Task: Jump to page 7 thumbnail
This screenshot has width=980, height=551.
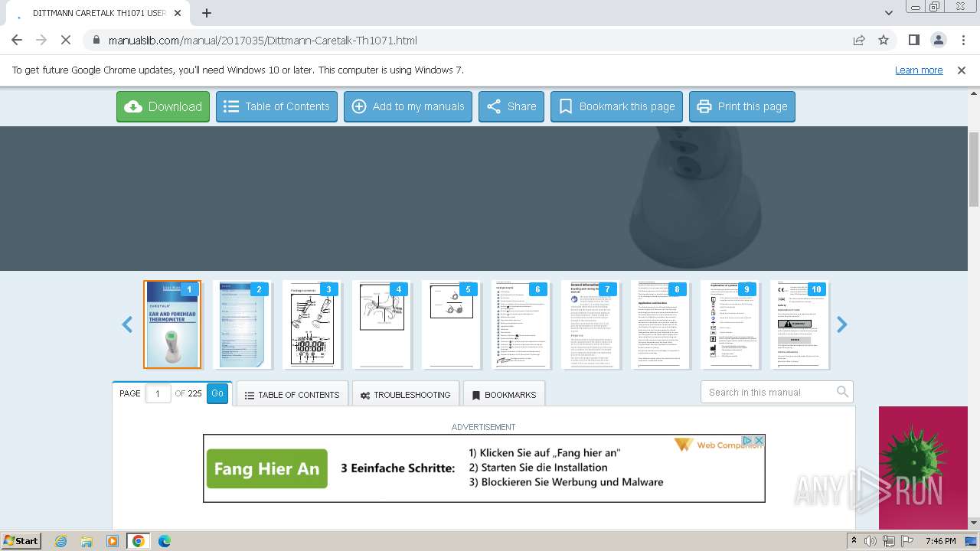Action: [x=590, y=324]
